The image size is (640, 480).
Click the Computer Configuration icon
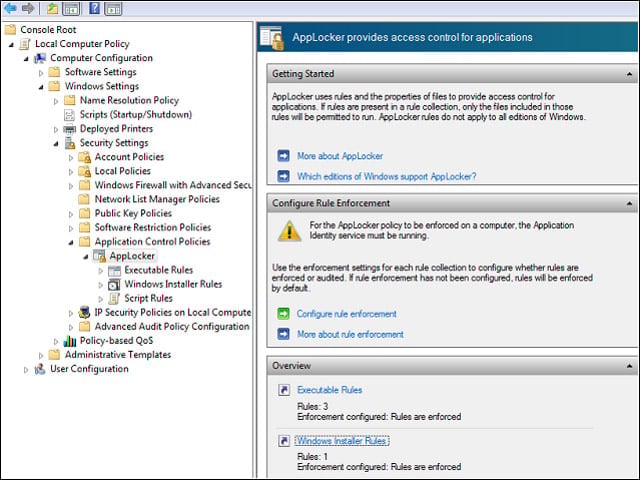click(x=40, y=58)
